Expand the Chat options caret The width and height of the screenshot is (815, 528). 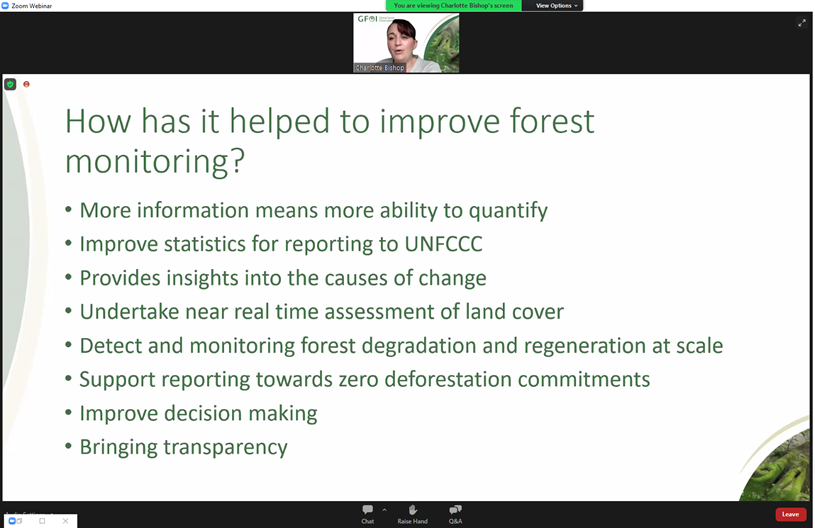(x=384, y=510)
